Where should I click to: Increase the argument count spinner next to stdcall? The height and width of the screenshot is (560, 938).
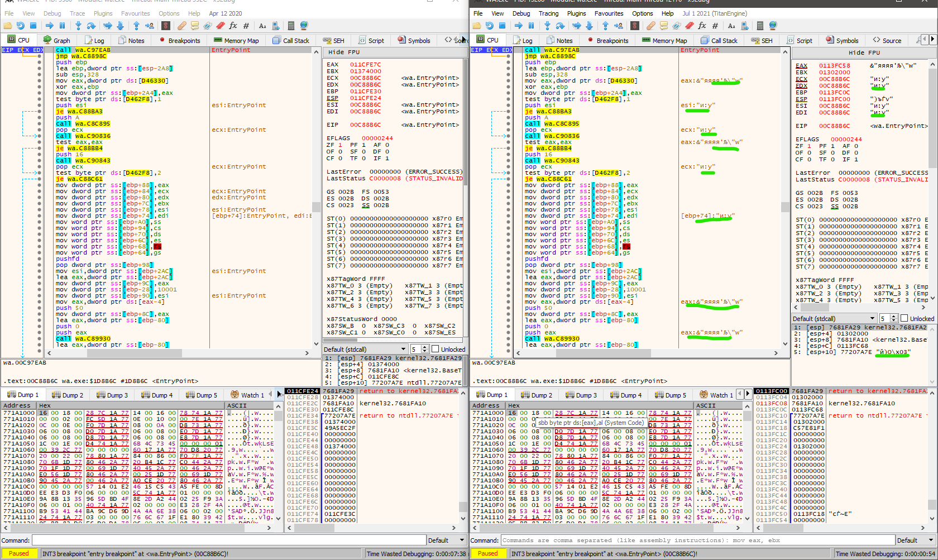pos(424,346)
